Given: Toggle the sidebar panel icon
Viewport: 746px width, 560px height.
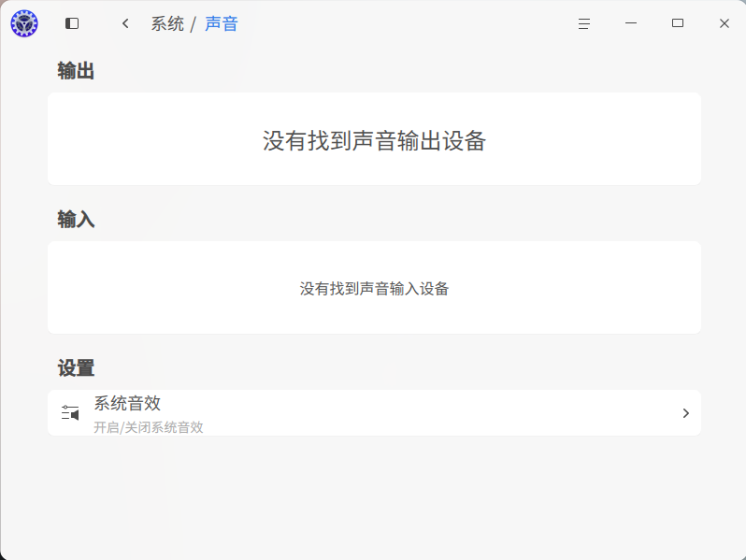Looking at the screenshot, I should [x=72, y=23].
